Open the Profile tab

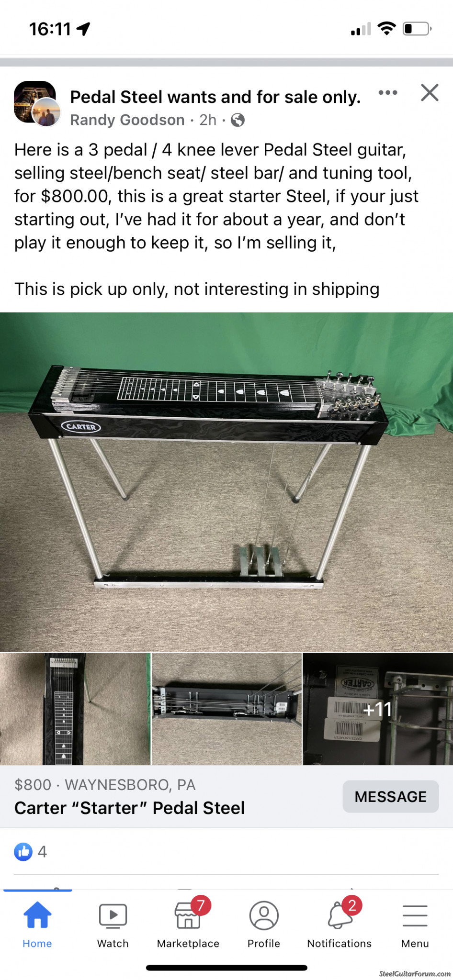click(264, 922)
